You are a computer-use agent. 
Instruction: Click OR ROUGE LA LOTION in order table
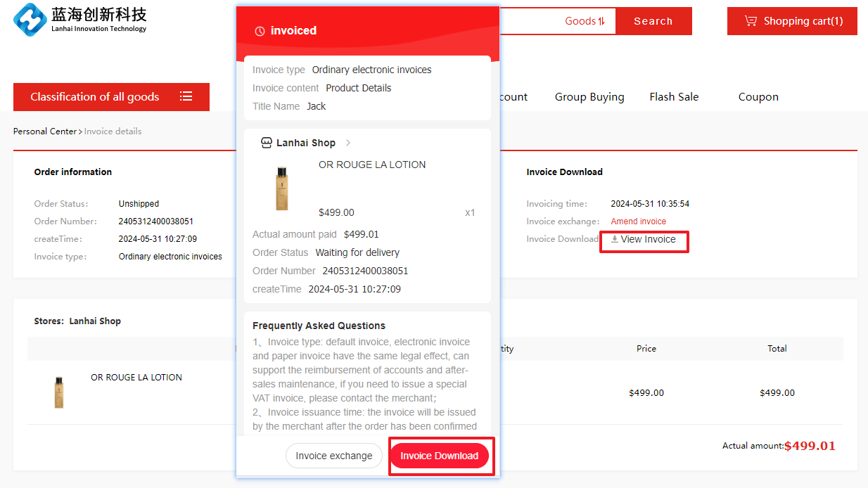click(136, 378)
